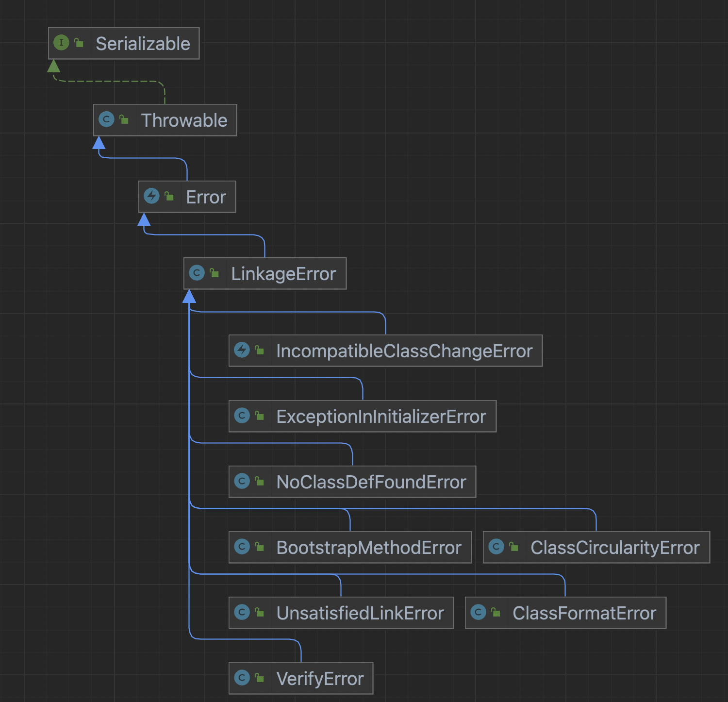Image resolution: width=728 pixels, height=702 pixels.
Task: Click the green lock icon on NoClassDefFoundError
Action: [260, 481]
